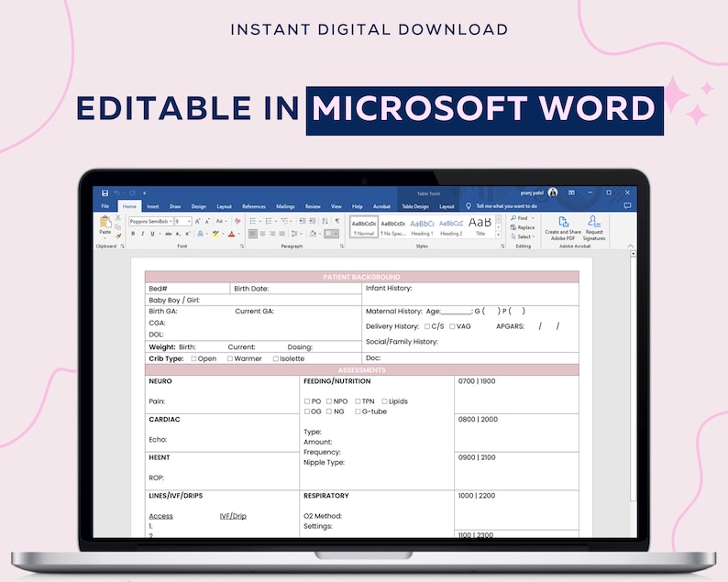Viewport: 728px width, 582px height.
Task: Check the Open crib type checkbox
Action: coord(193,358)
